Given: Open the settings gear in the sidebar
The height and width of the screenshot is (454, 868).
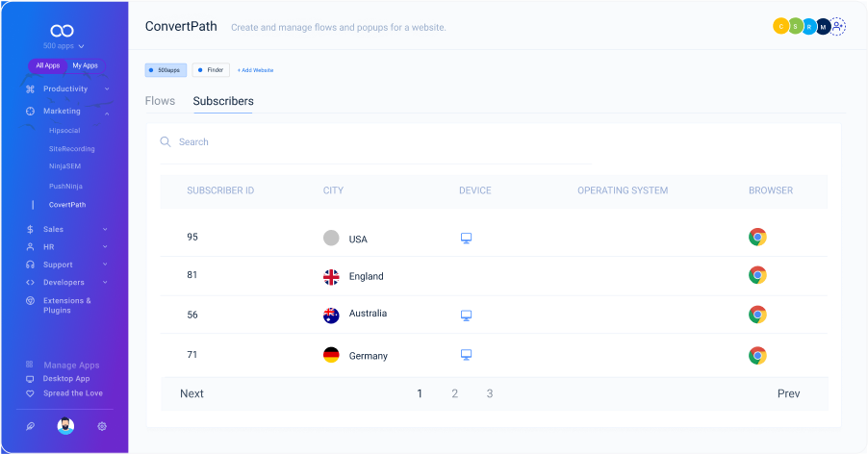Looking at the screenshot, I should [102, 426].
